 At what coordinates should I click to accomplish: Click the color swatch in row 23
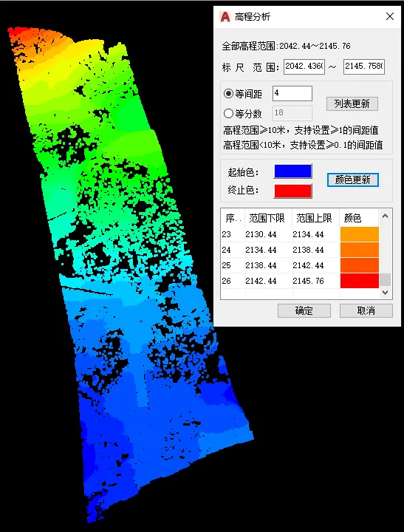[x=360, y=234]
